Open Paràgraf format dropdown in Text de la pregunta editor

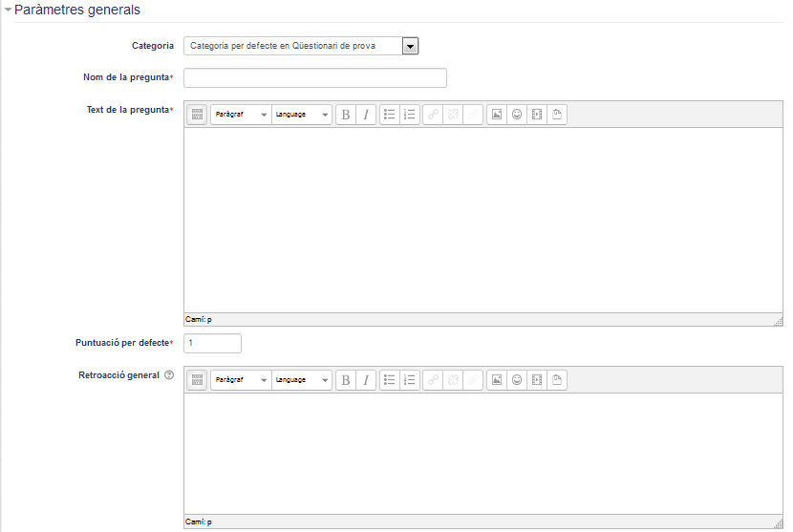(241, 115)
